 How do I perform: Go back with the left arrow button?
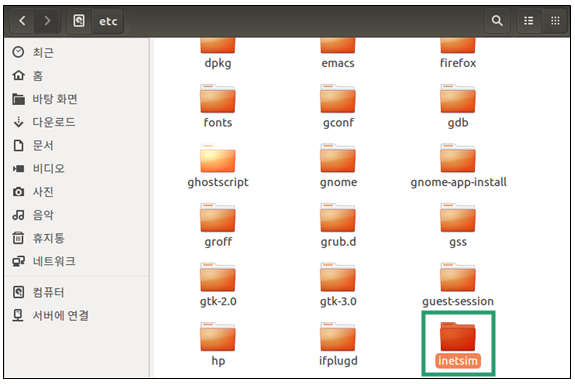22,21
